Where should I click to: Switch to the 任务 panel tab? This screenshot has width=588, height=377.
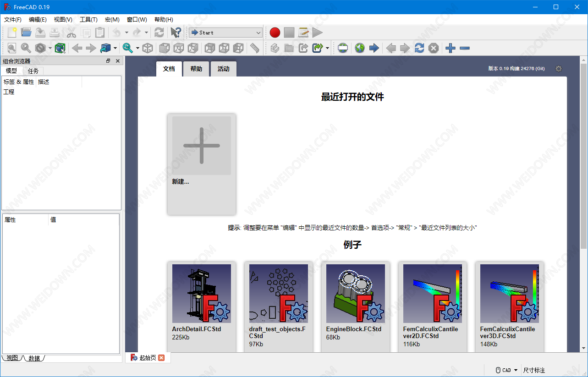tap(33, 71)
